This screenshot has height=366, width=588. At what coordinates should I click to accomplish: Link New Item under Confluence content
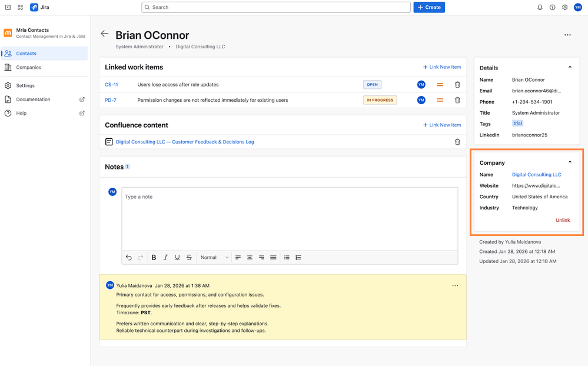(x=442, y=125)
